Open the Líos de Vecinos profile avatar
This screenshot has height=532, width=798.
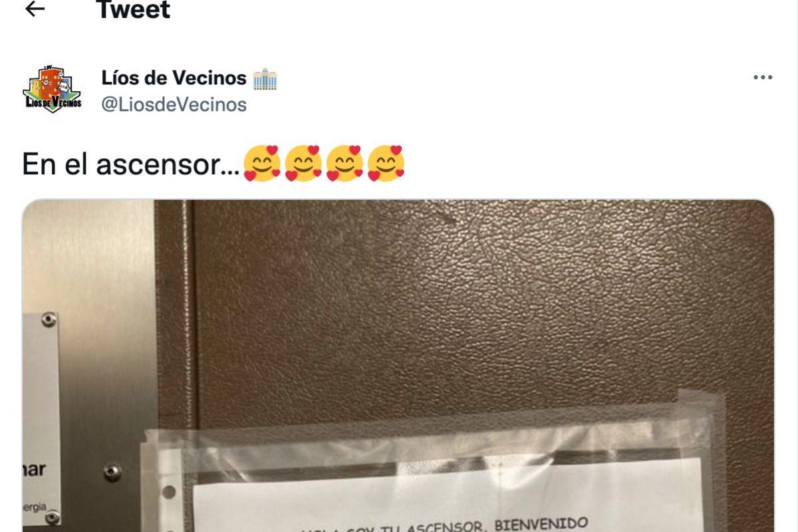(52, 89)
